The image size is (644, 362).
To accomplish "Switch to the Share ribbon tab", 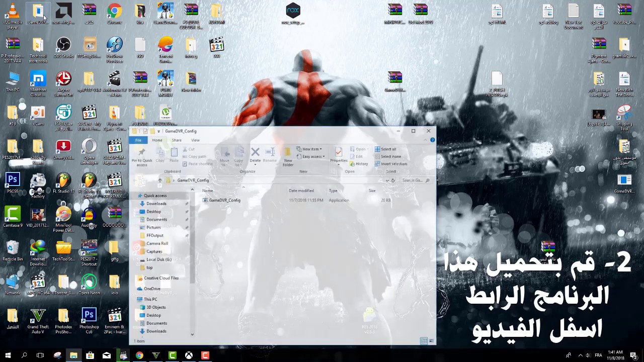I will (177, 140).
